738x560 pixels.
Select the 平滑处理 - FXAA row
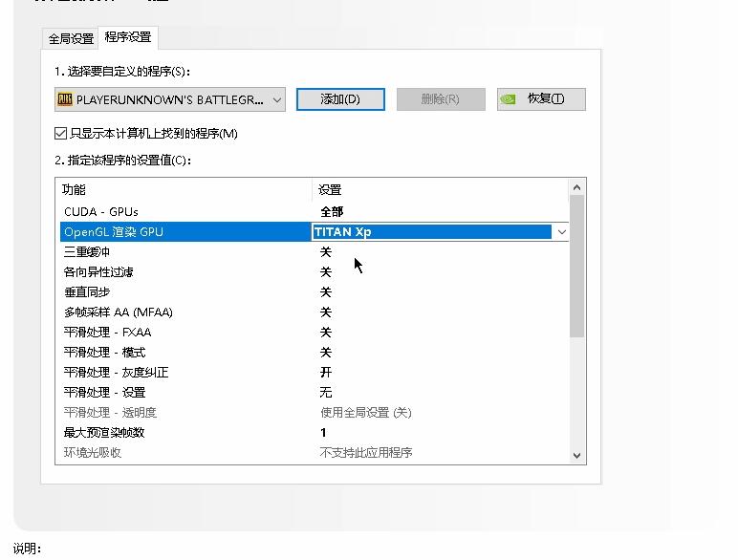pos(315,333)
